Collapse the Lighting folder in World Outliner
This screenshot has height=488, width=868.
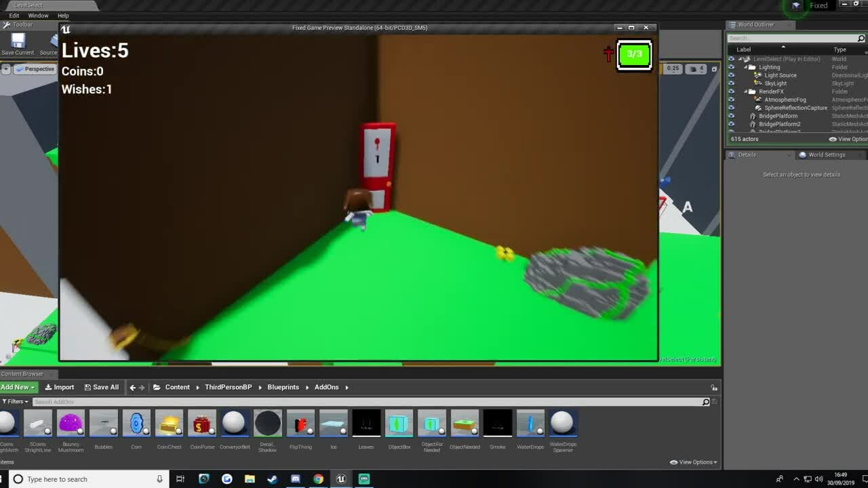745,67
